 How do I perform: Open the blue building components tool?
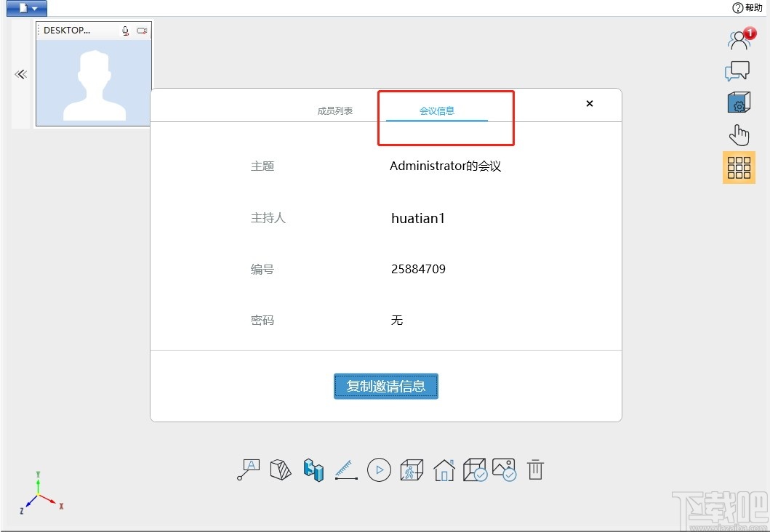[313, 469]
